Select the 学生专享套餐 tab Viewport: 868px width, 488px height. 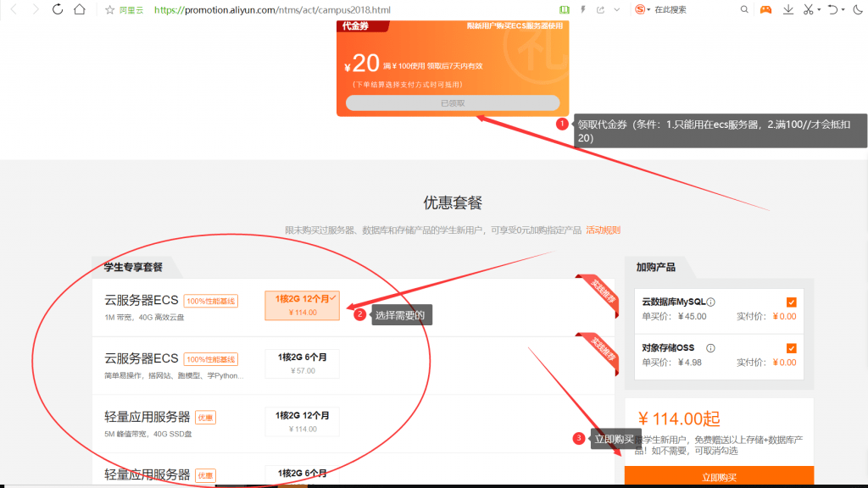133,267
